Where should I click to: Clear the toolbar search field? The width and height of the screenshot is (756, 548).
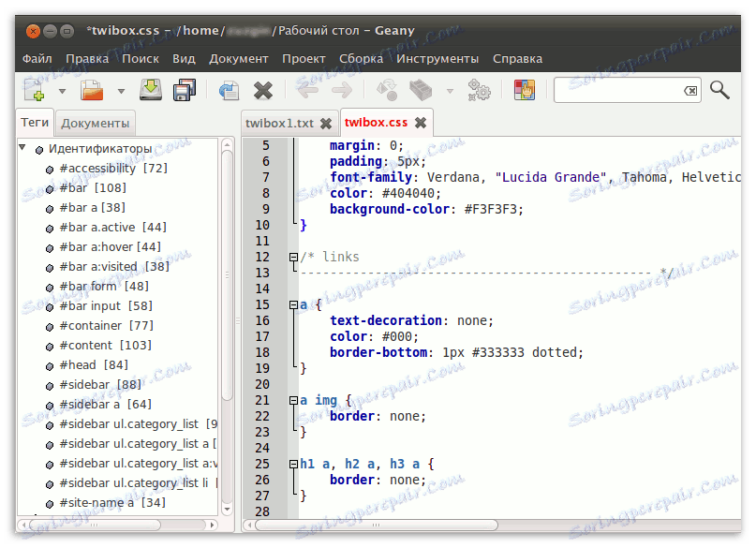click(x=689, y=91)
